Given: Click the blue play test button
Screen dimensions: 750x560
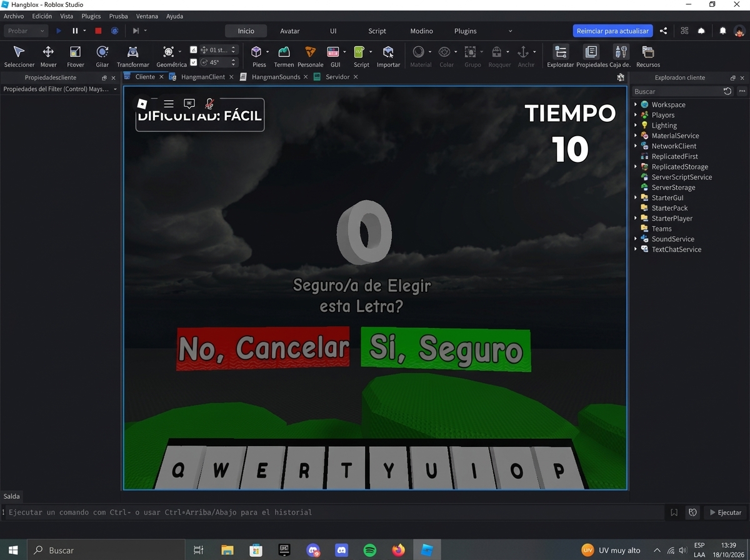Looking at the screenshot, I should click(x=59, y=31).
